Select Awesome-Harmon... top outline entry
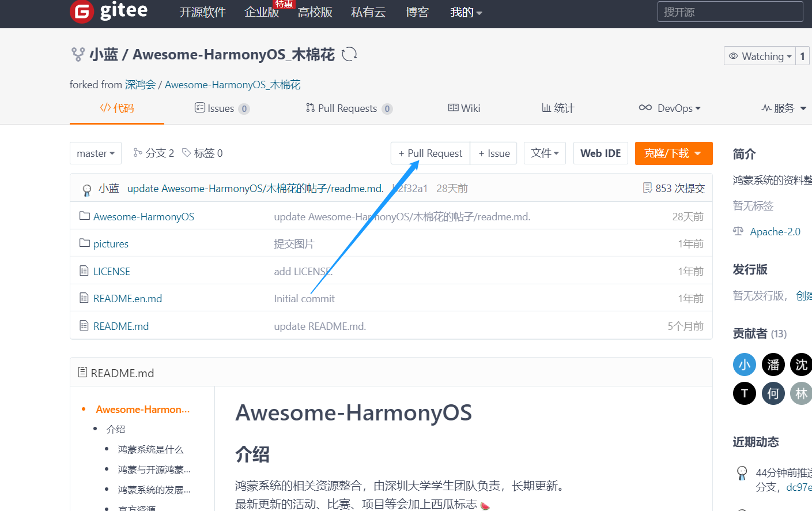Screen dimensions: 812x511 click(143, 409)
